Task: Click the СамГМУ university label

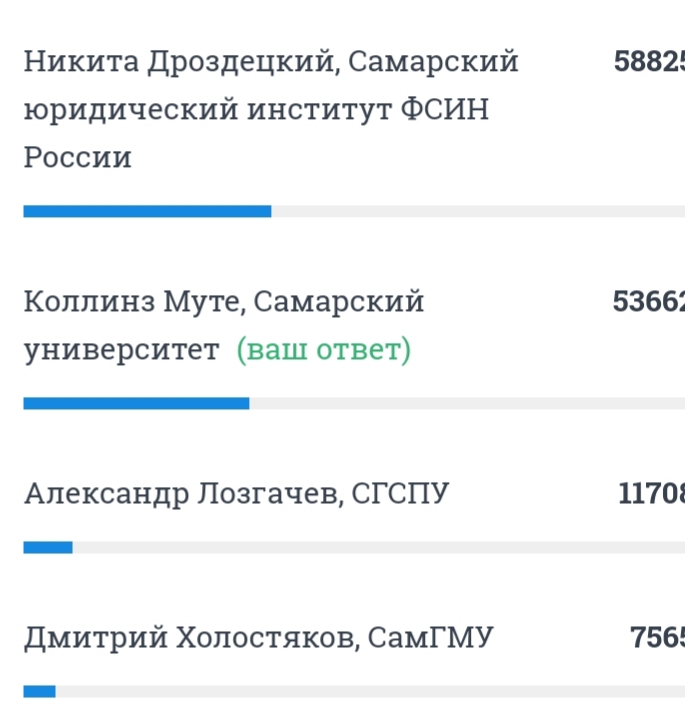Action: (x=431, y=637)
